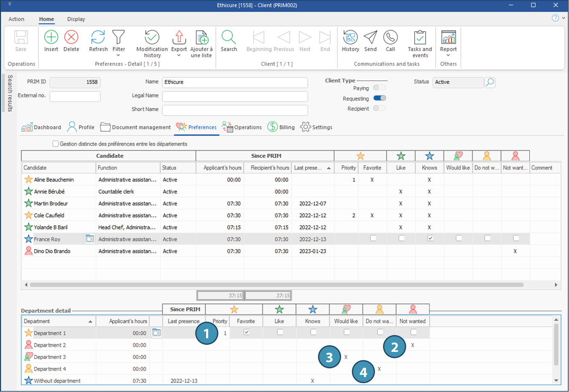Open the client History
The height and width of the screenshot is (392, 569).
(350, 37)
